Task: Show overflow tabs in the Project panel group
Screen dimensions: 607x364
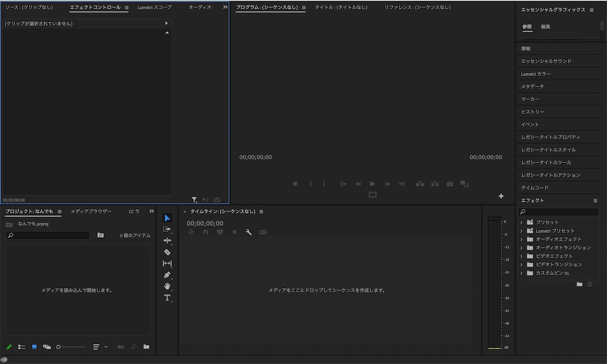Action: click(151, 211)
